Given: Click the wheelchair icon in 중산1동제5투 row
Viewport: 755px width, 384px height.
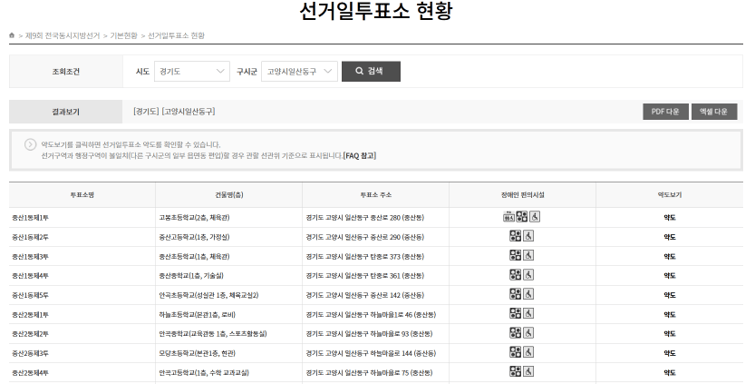Looking at the screenshot, I should (529, 294).
